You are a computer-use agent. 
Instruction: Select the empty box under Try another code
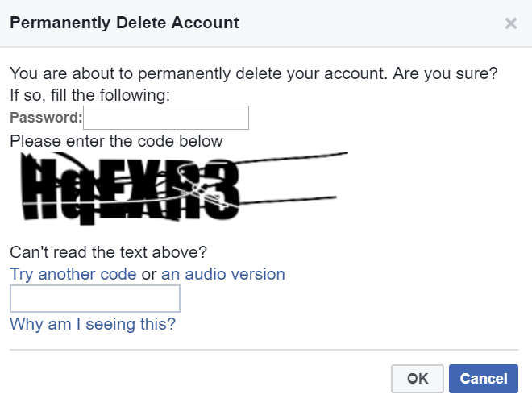coord(95,298)
